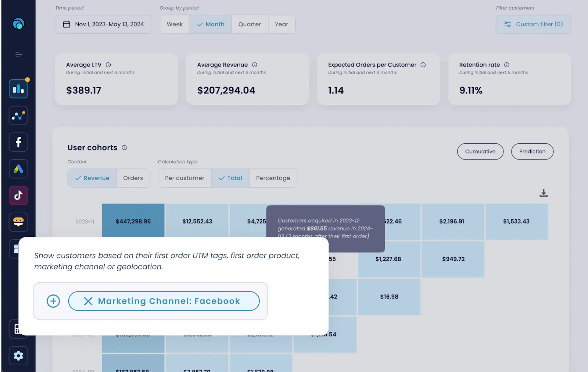Image resolution: width=588 pixels, height=372 pixels.
Task: Select Per customer calculation type
Action: [x=184, y=178]
